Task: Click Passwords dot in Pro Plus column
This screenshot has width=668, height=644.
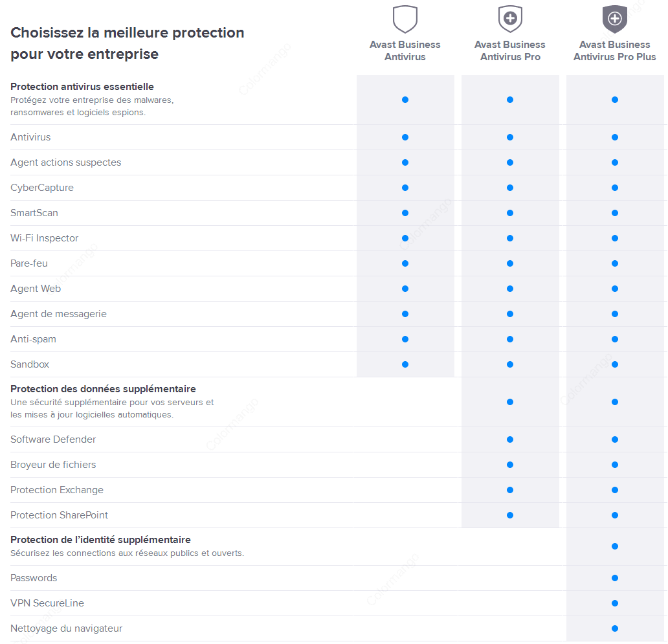Action: 615,578
